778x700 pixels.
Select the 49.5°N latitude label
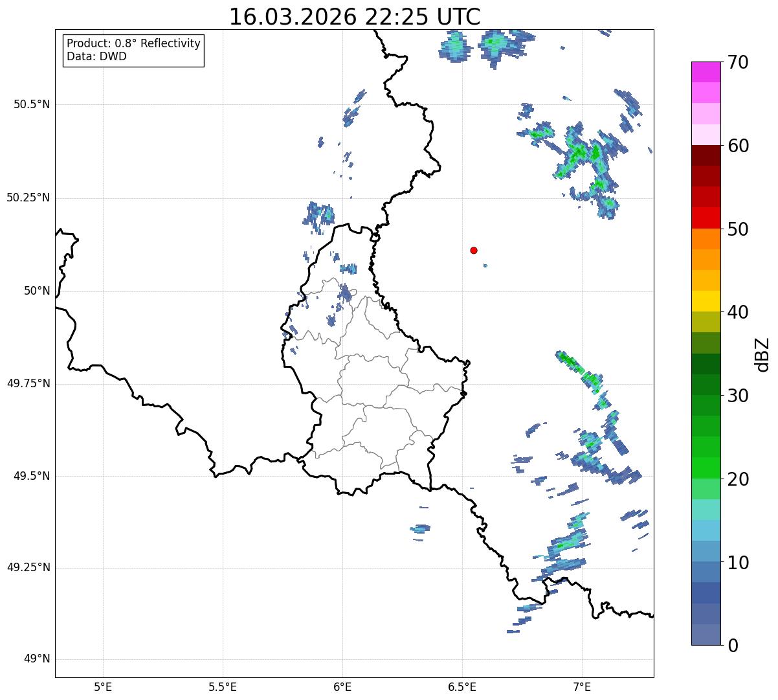(x=32, y=476)
